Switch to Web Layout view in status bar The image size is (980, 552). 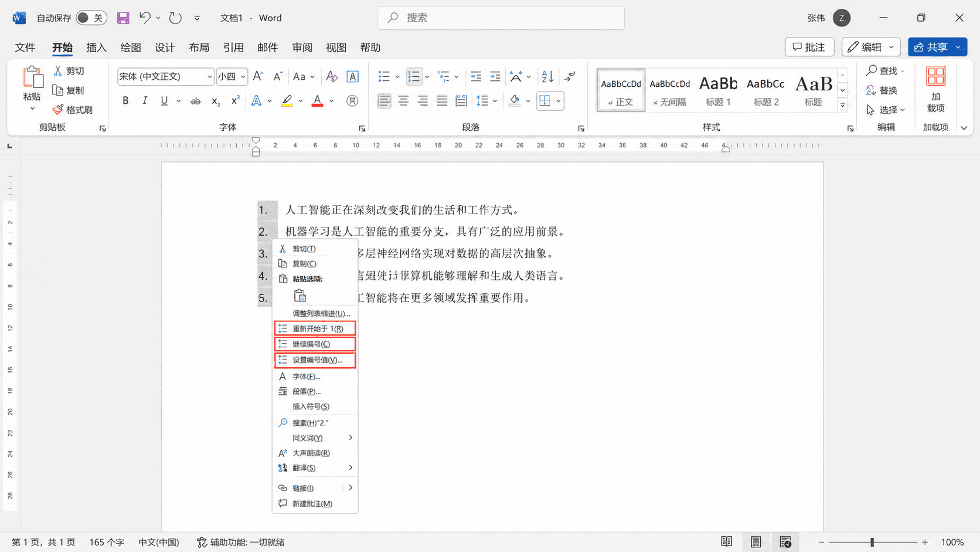(x=785, y=541)
